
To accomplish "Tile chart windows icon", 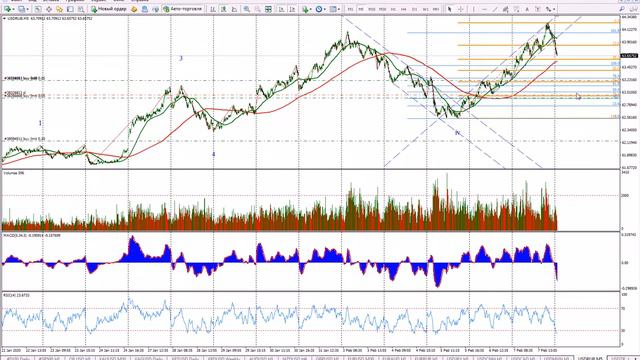I will coord(268,9).
